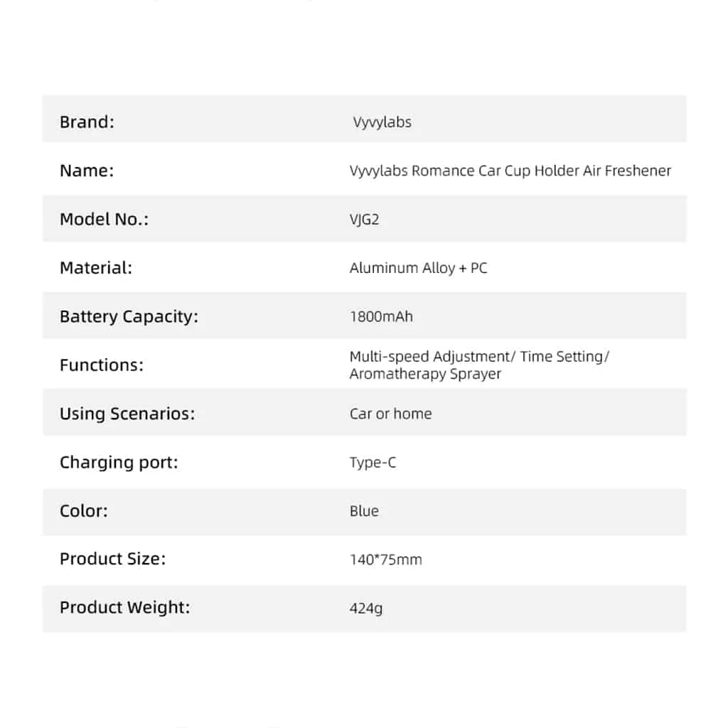This screenshot has height=728, width=728.
Task: Click the Charging port label
Action: tap(119, 462)
